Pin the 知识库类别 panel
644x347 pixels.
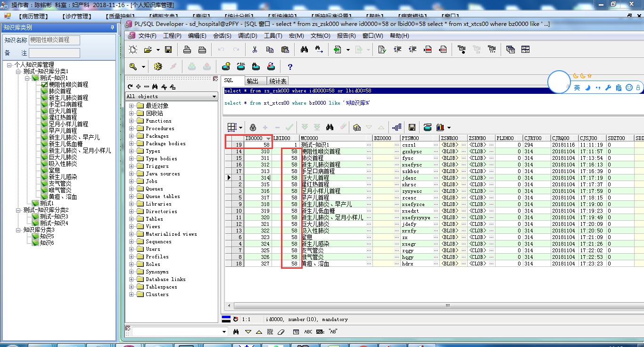pyautogui.click(x=112, y=28)
